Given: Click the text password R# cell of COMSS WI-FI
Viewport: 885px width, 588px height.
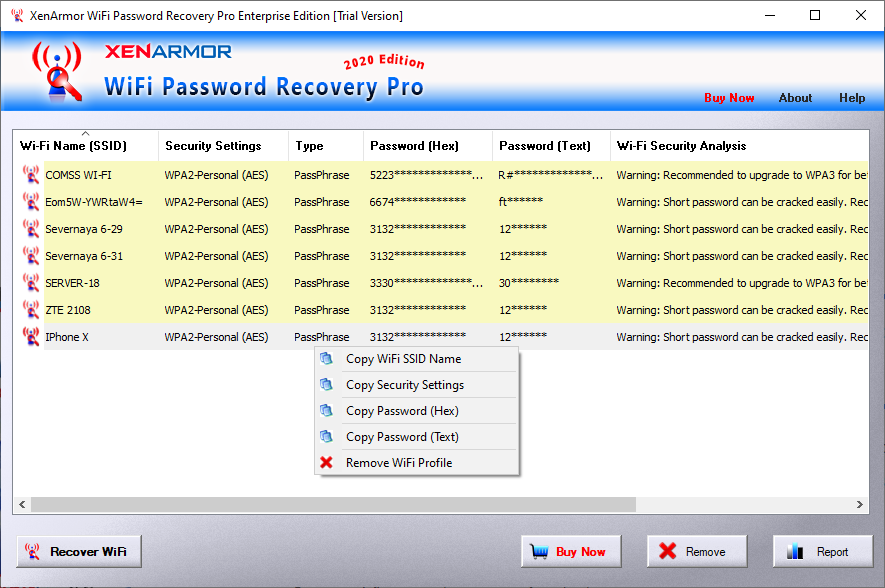Looking at the screenshot, I should (551, 175).
